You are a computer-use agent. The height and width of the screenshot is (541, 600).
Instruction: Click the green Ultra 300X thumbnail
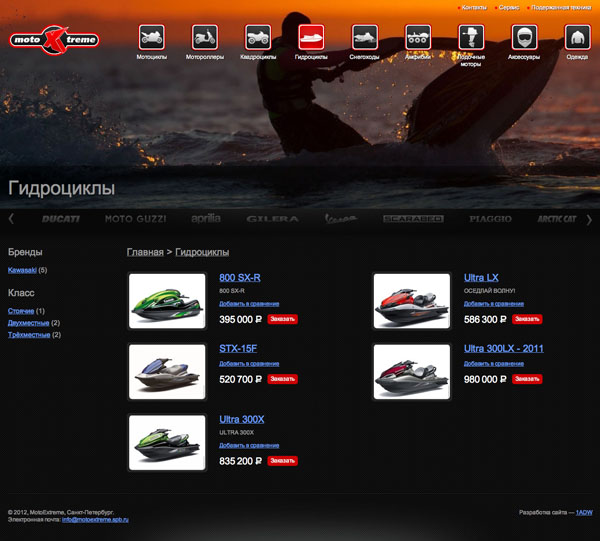[x=167, y=442]
